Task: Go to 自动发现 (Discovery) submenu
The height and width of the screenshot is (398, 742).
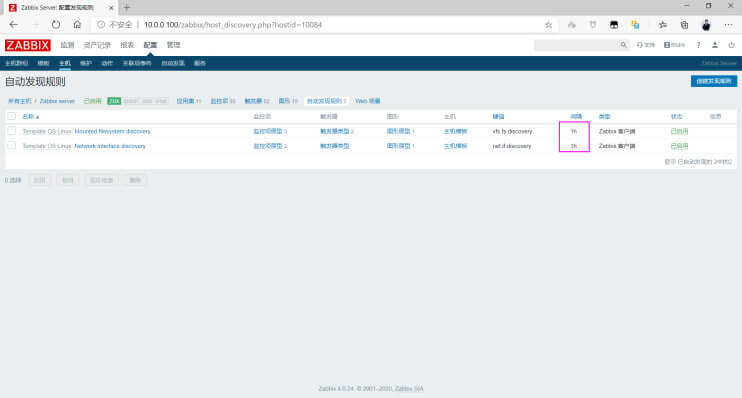Action: tap(173, 63)
